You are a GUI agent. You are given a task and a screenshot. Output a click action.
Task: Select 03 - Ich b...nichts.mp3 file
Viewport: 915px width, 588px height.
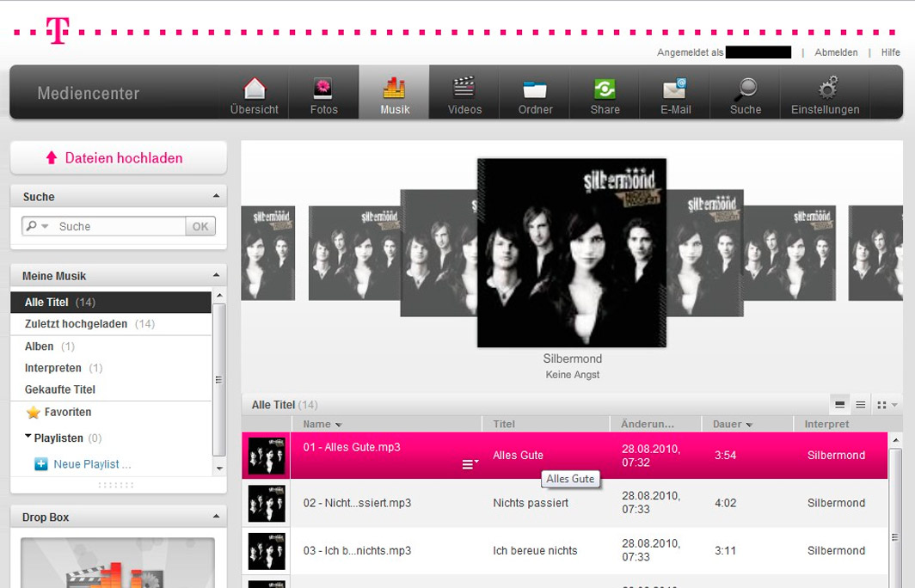tap(357, 551)
